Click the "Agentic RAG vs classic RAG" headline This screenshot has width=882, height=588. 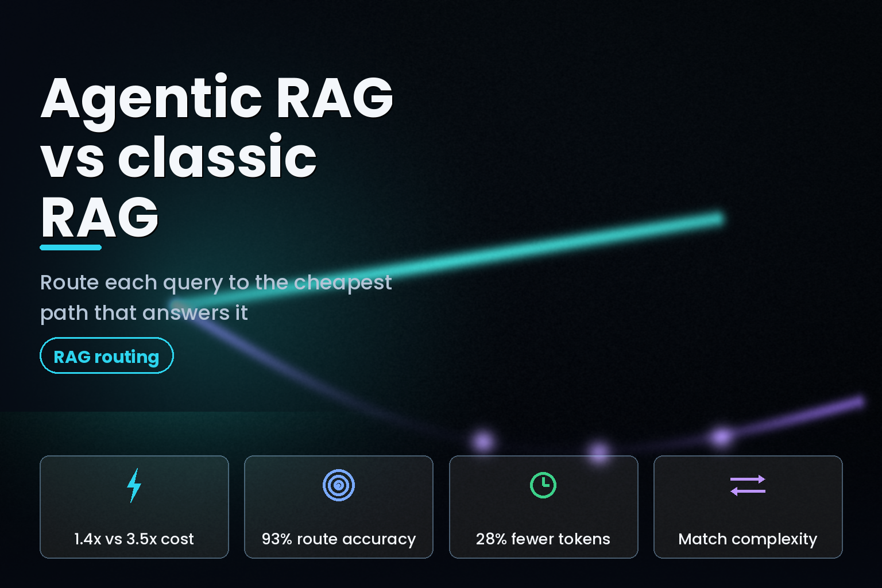[x=217, y=157]
